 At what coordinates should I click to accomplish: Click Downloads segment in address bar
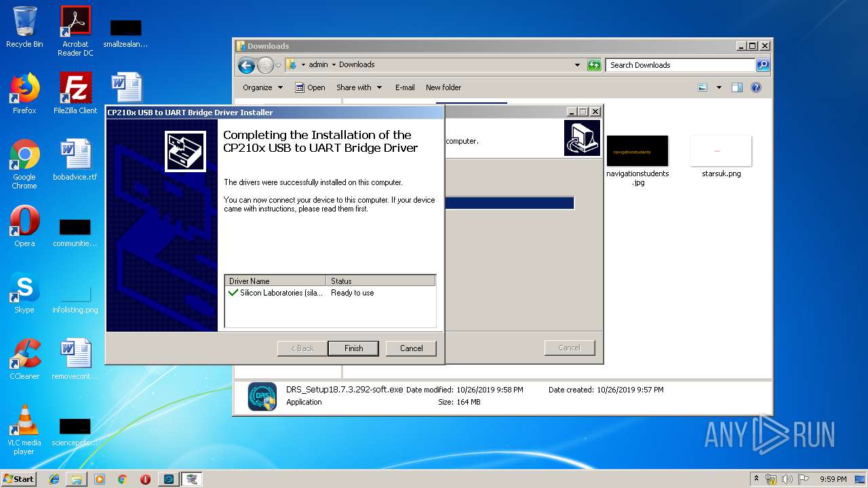(x=357, y=65)
